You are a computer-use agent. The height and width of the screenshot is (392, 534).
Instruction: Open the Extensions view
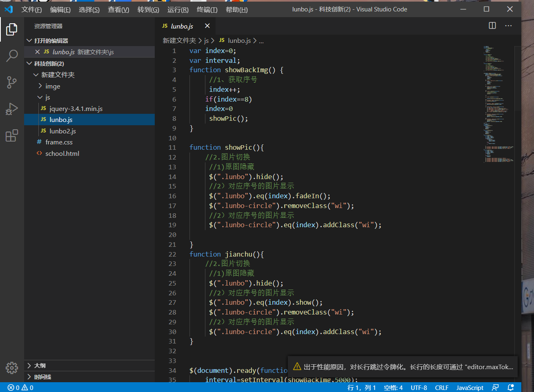(12, 135)
